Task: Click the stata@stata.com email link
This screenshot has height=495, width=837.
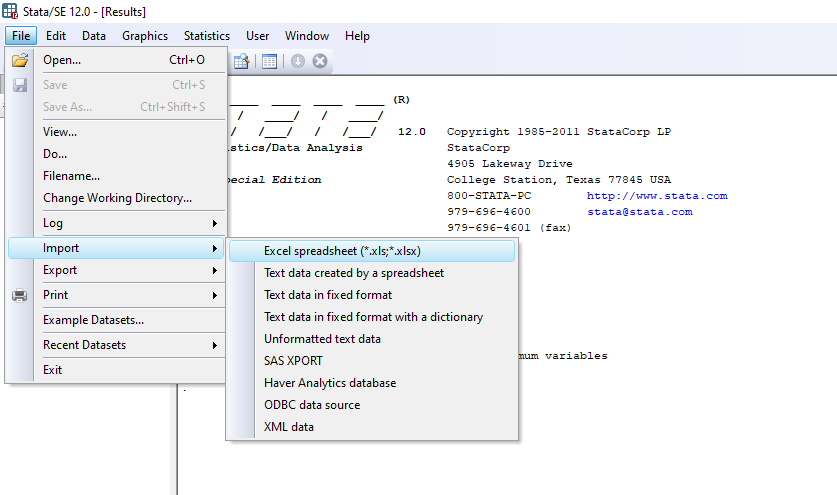Action: coord(640,212)
